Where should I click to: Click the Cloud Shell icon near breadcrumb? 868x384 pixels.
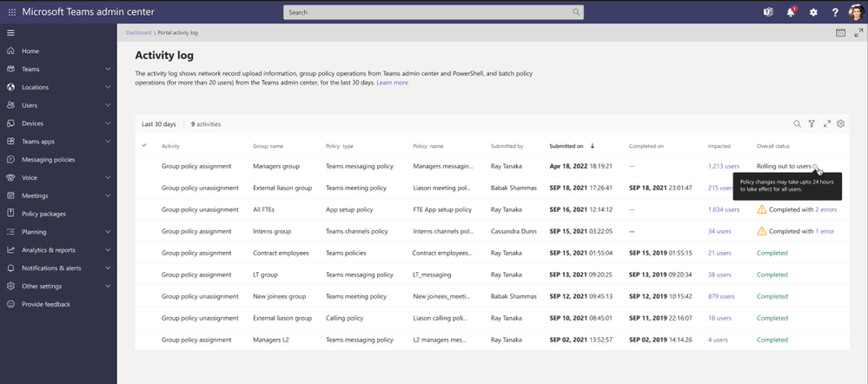[x=840, y=33]
